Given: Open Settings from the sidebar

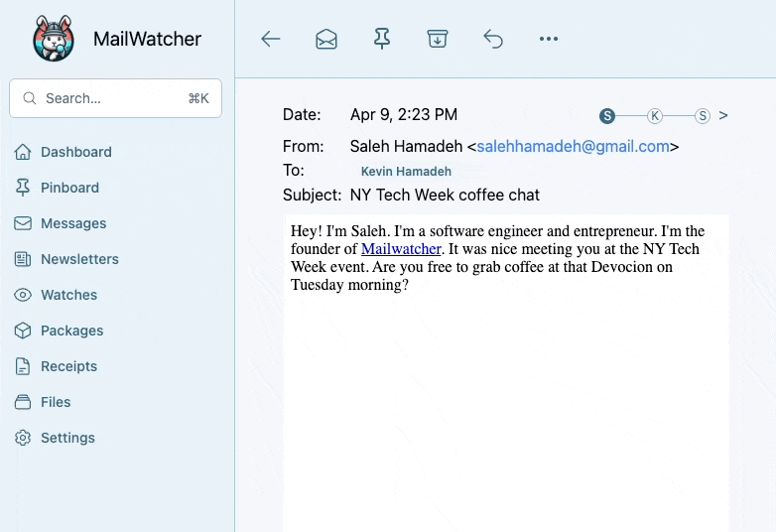Looking at the screenshot, I should click(x=67, y=438).
